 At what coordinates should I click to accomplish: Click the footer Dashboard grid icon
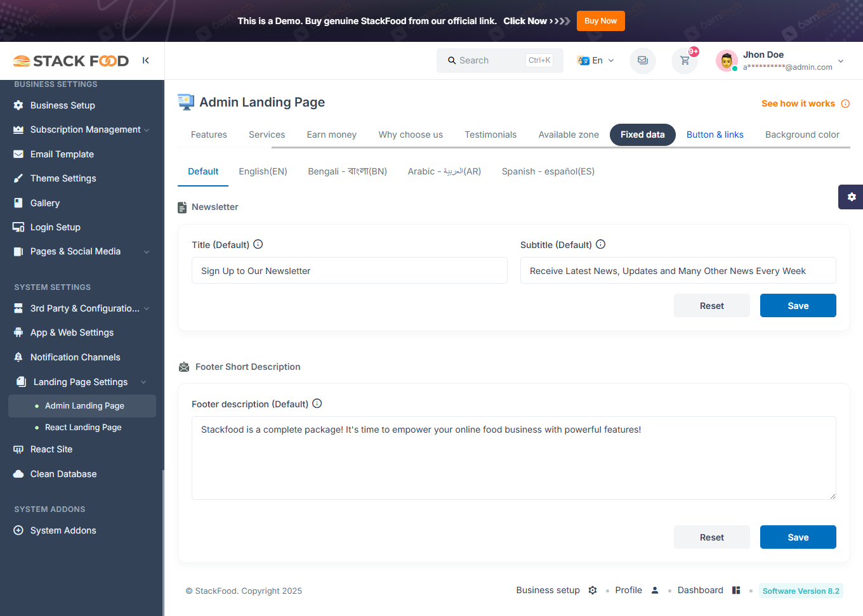click(736, 590)
